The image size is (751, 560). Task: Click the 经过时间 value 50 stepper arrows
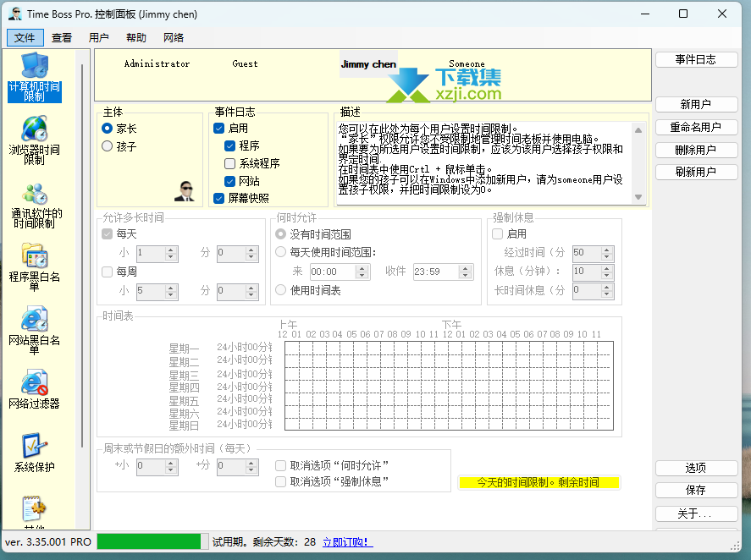tap(607, 253)
